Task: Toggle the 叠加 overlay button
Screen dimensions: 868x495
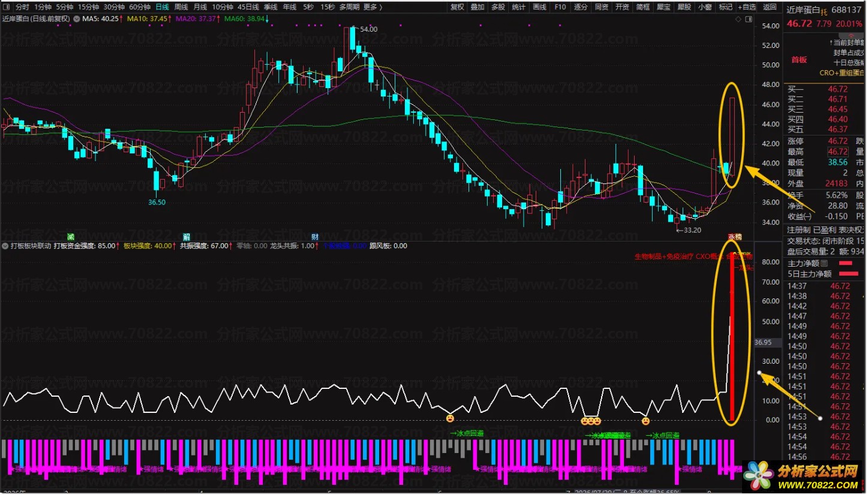Action: (477, 7)
